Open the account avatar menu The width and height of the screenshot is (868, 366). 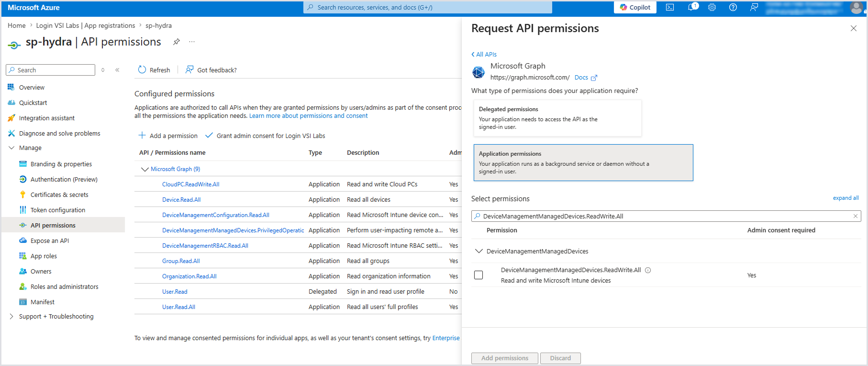coord(856,7)
